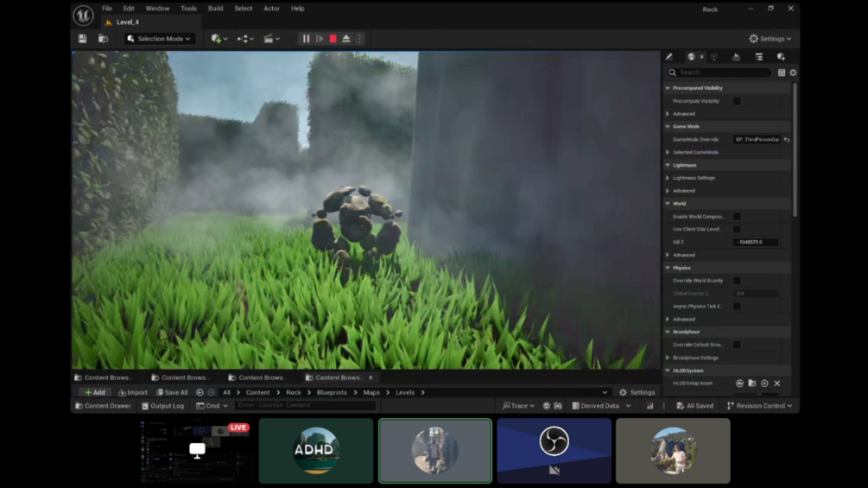Open GameMode Override class dropdown
This screenshot has width=868, height=488.
757,139
